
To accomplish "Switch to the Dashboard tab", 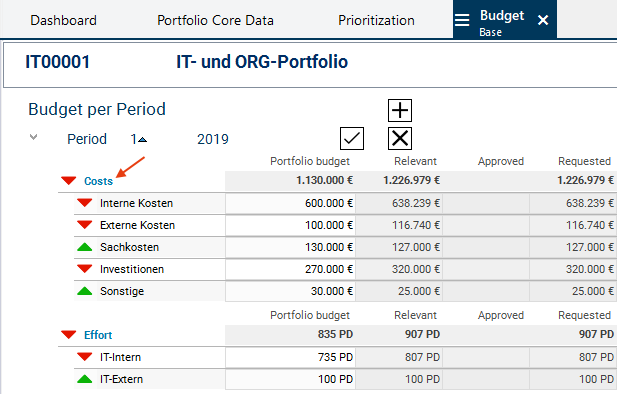I will click(63, 20).
